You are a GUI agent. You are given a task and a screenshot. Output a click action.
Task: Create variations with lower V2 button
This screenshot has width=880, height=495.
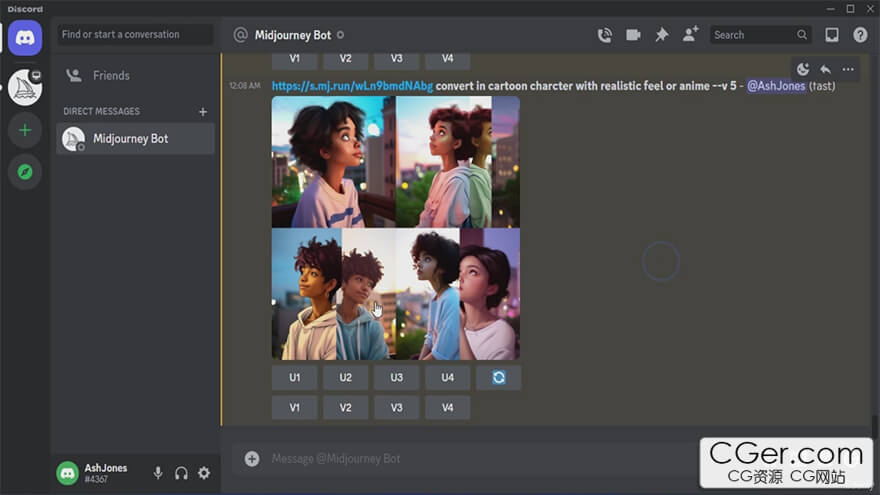[346, 407]
